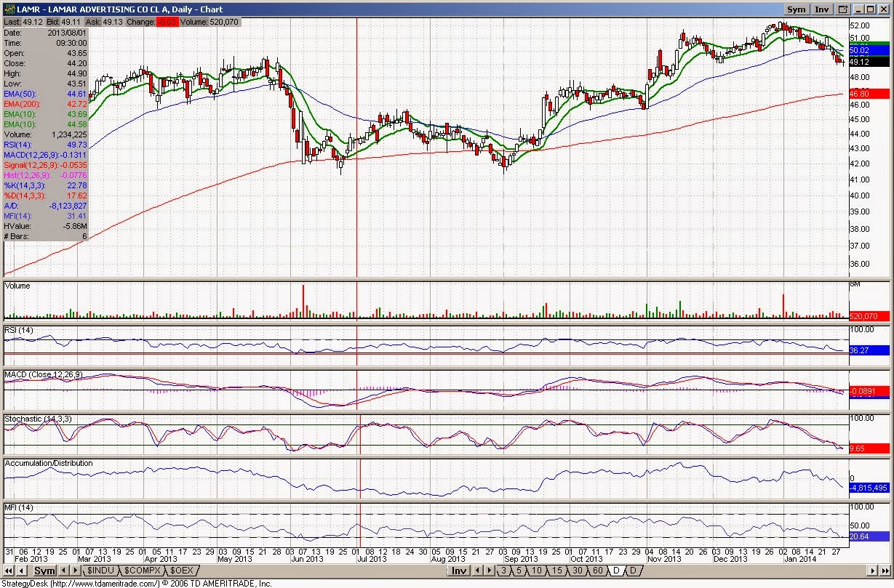Click the EMA(200) 42.72 data row
894x588 pixels.
46,104
